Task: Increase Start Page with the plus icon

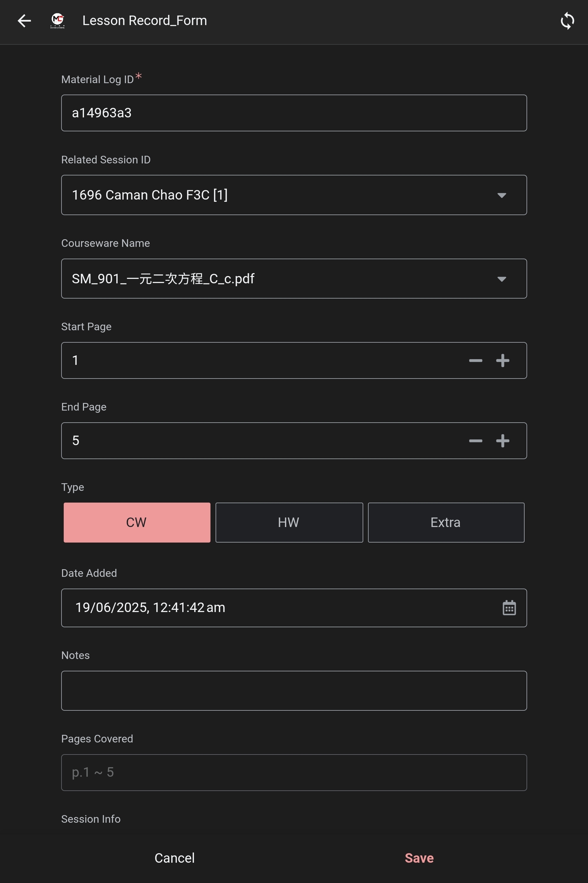Action: click(503, 360)
